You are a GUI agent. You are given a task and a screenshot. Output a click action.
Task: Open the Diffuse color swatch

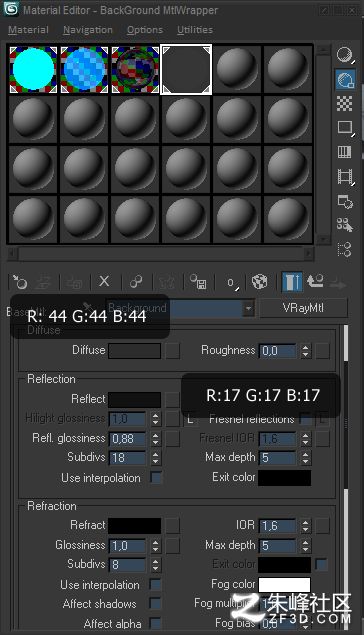tap(134, 351)
